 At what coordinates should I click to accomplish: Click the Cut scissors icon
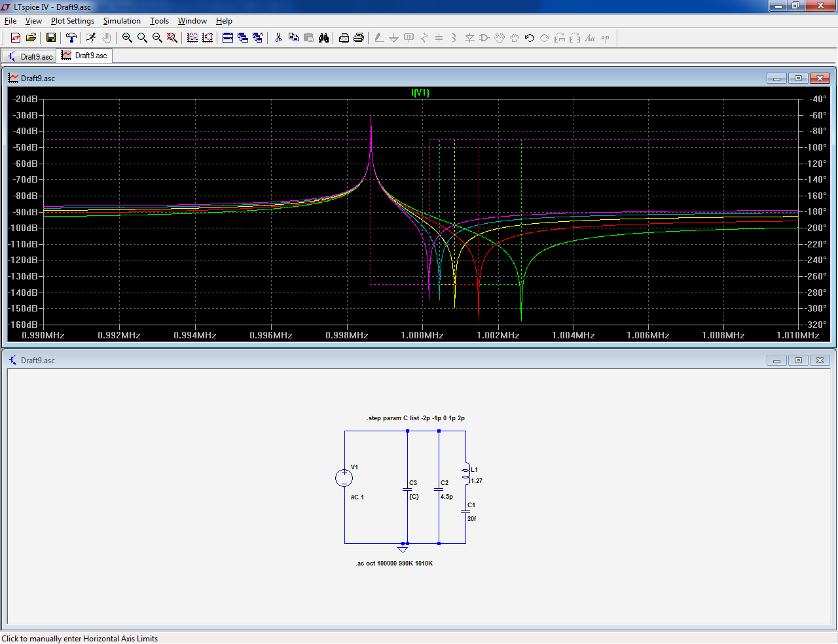coord(278,38)
